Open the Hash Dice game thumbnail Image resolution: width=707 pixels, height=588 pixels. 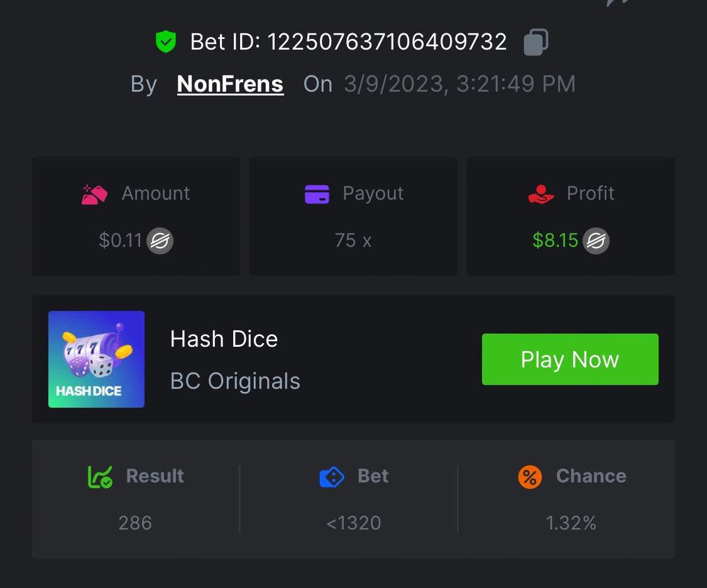96,359
